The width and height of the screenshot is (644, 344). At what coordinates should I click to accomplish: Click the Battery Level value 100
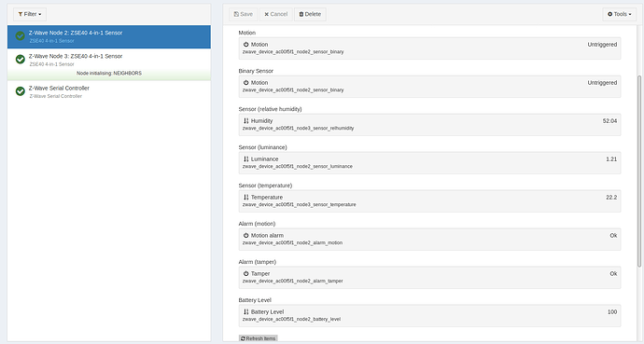[x=612, y=311]
